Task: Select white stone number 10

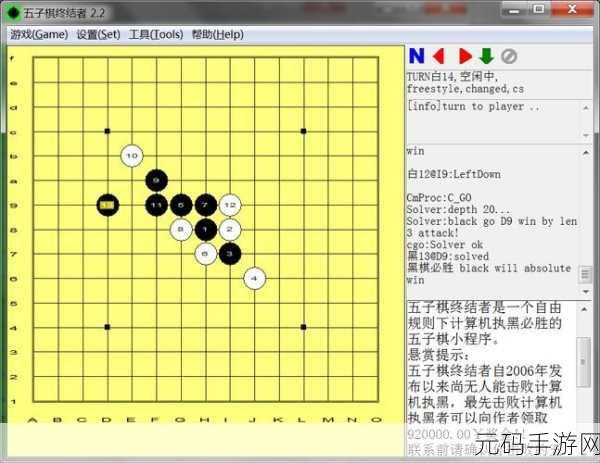Action: click(132, 156)
